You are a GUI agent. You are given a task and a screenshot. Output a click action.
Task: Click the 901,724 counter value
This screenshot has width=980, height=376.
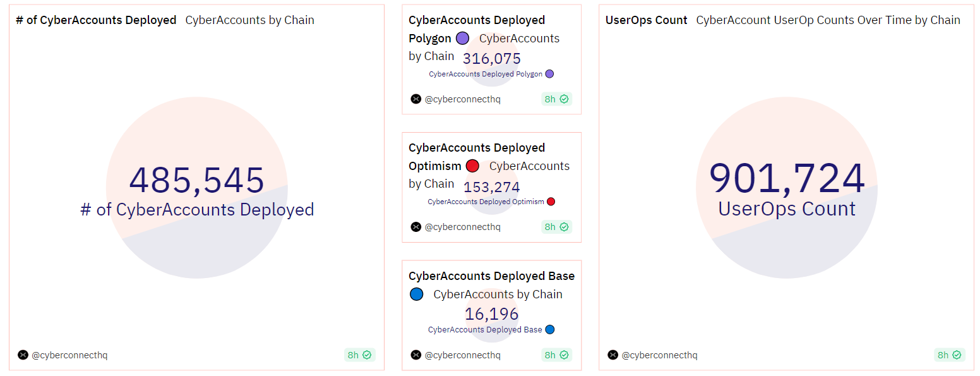point(787,179)
